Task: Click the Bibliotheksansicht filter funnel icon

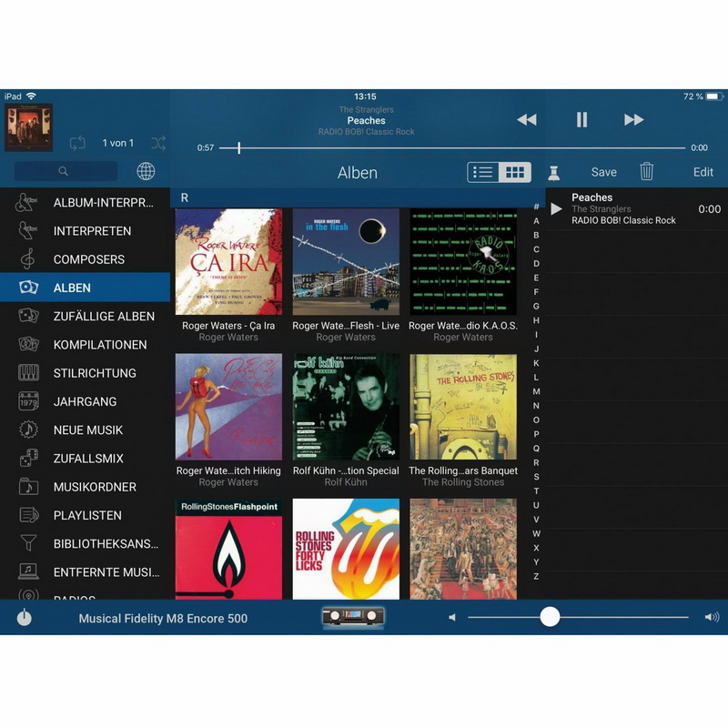Action: coord(28,542)
